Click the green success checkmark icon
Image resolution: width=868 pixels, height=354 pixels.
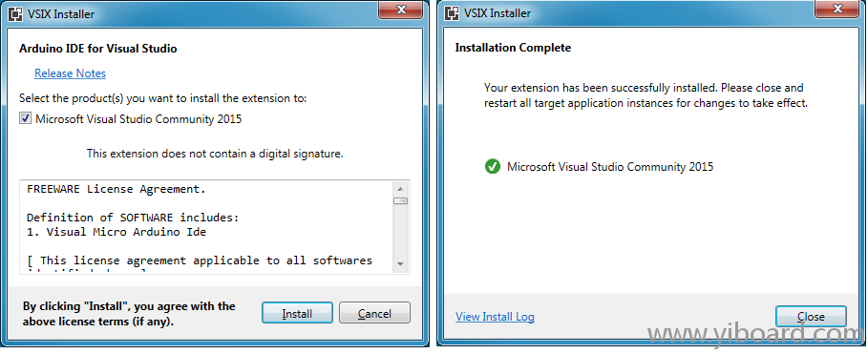(x=492, y=166)
